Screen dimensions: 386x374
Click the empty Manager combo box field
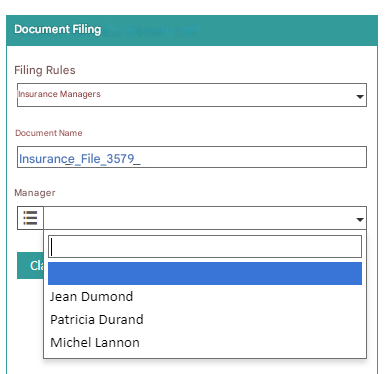205,218
